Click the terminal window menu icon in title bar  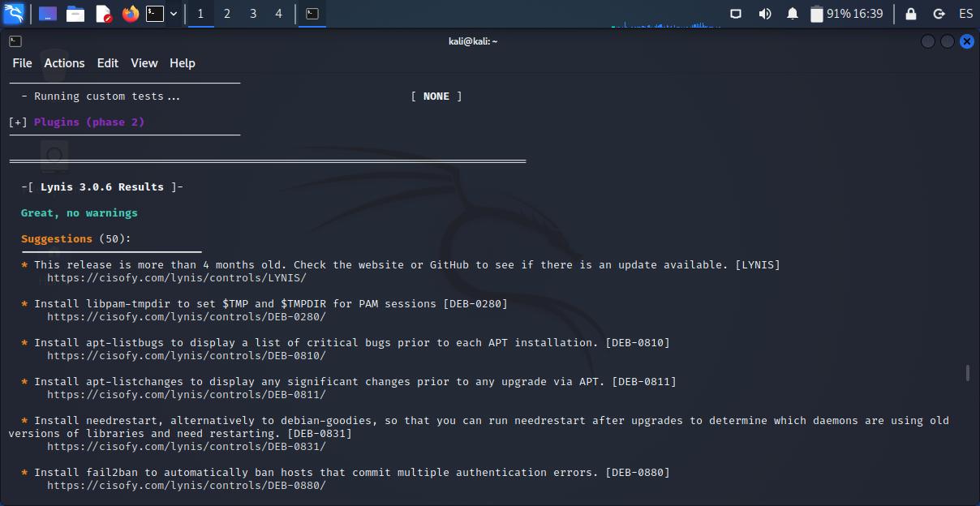pos(15,41)
